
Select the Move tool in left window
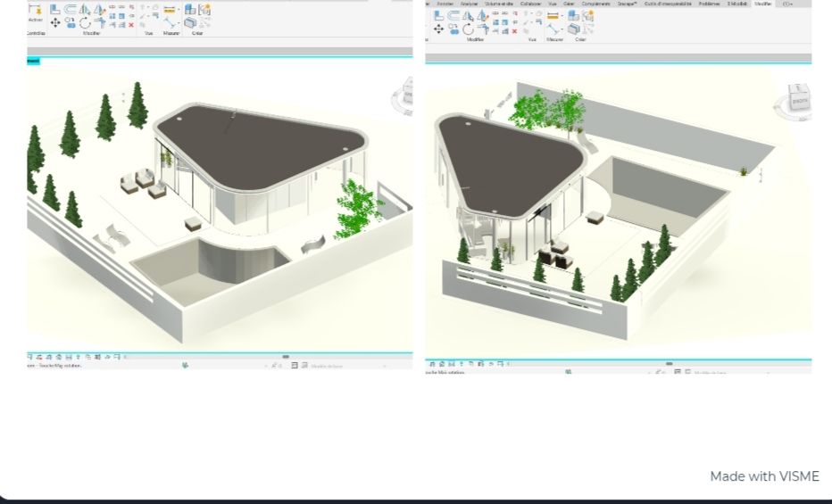pyautogui.click(x=55, y=22)
